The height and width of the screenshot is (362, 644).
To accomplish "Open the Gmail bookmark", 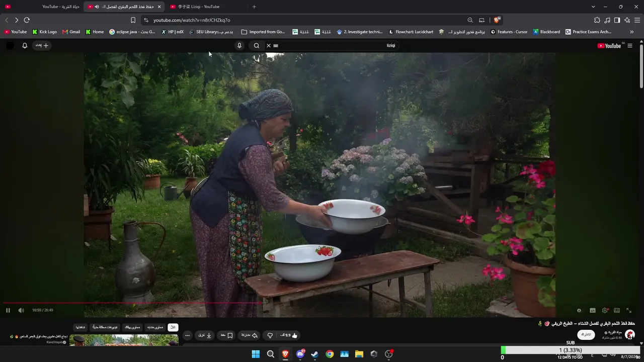I will point(71,32).
